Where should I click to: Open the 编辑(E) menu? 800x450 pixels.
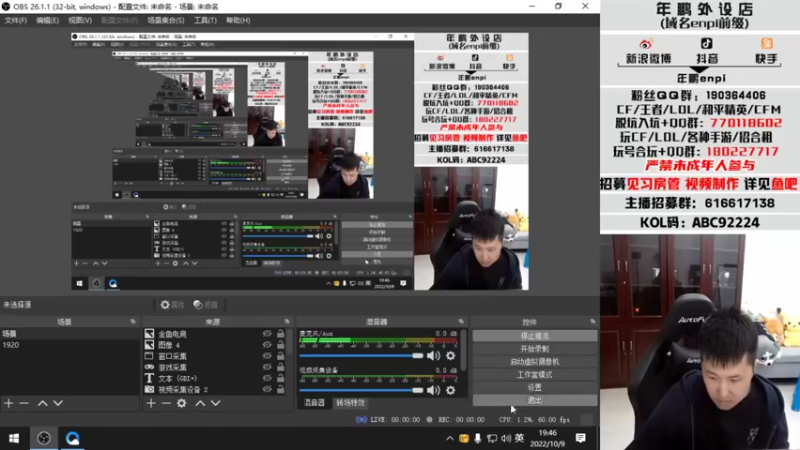[47, 20]
